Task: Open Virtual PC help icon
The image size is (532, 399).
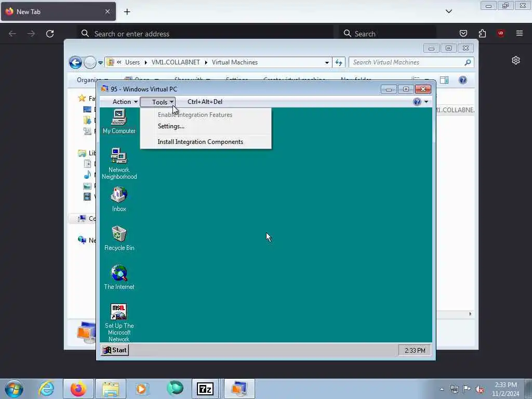Action: click(417, 102)
